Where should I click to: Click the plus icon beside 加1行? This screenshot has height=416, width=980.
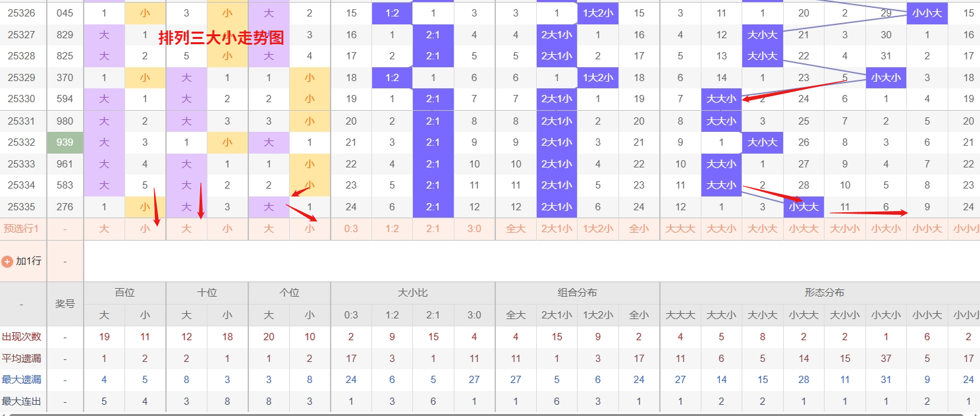coord(8,261)
